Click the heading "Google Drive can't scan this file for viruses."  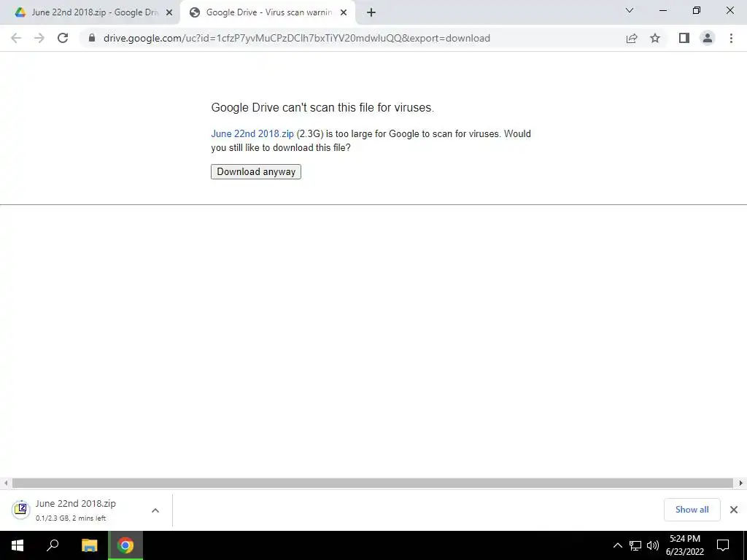322,108
